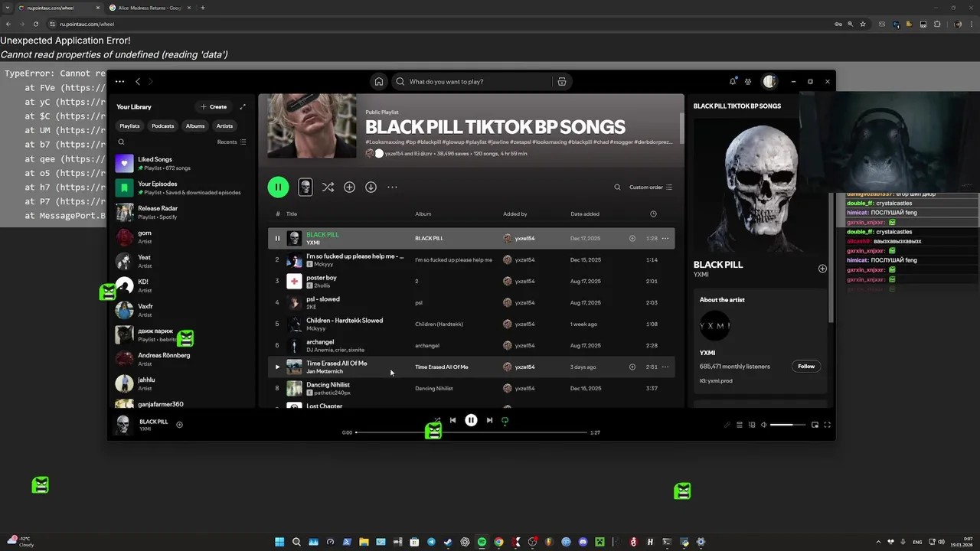
Task: Skip to previous track
Action: tap(452, 420)
